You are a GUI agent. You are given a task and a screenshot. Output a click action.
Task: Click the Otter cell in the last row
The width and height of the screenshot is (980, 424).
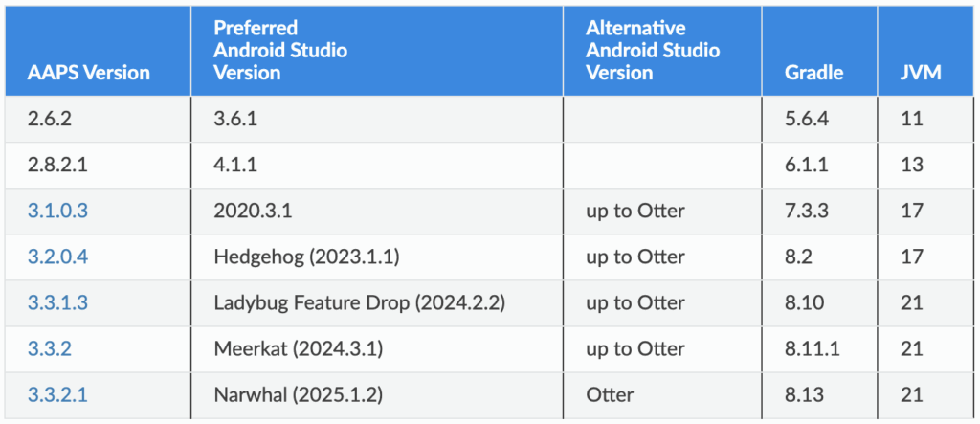click(x=610, y=394)
